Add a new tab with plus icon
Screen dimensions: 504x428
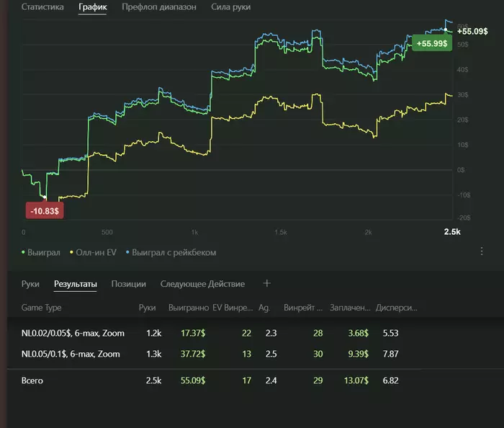pyautogui.click(x=267, y=283)
